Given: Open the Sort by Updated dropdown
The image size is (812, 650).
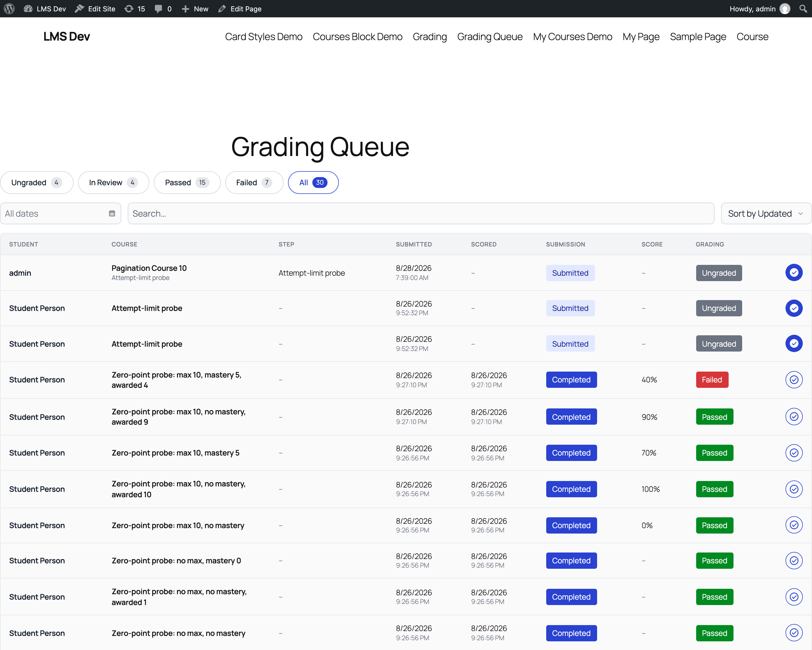Looking at the screenshot, I should click(x=766, y=213).
